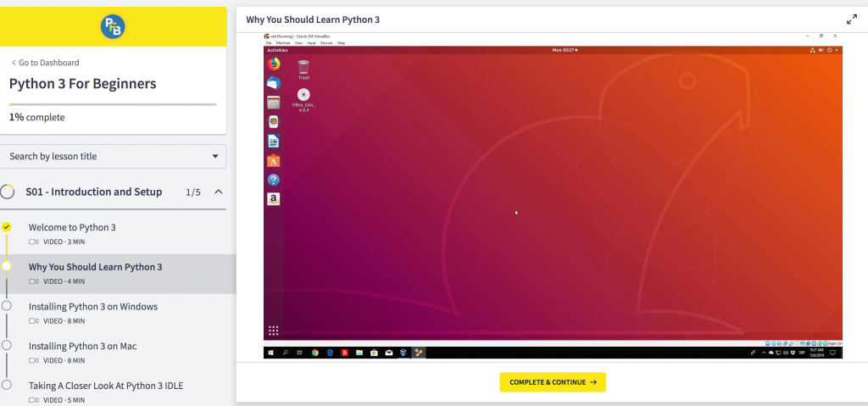Click the 1/5 section count
This screenshot has height=406, width=868.
(x=193, y=192)
